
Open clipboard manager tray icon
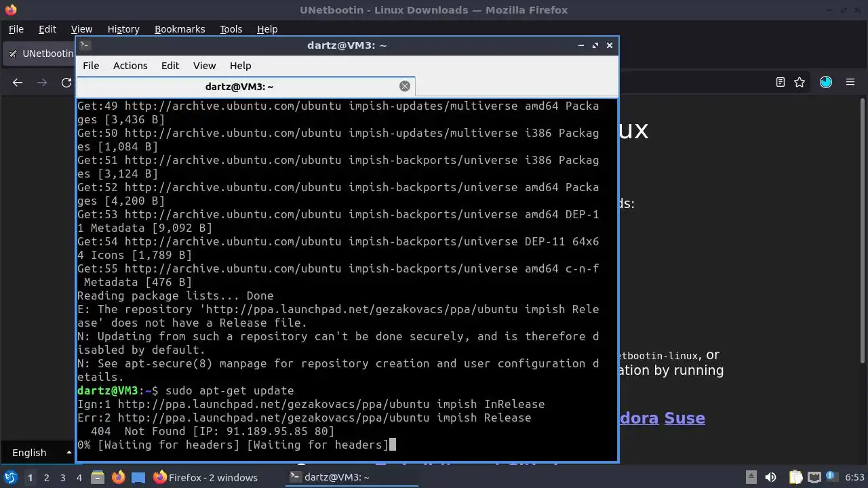pos(795,477)
